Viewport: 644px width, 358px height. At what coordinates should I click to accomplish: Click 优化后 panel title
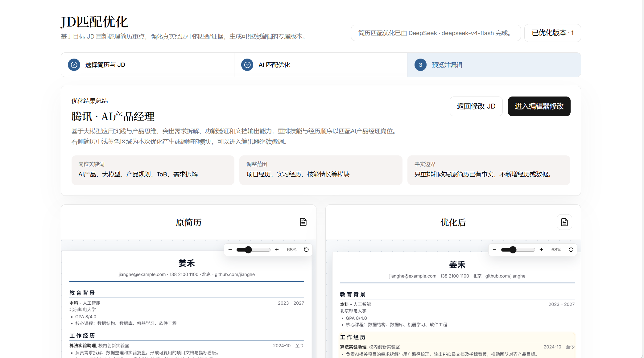(453, 222)
